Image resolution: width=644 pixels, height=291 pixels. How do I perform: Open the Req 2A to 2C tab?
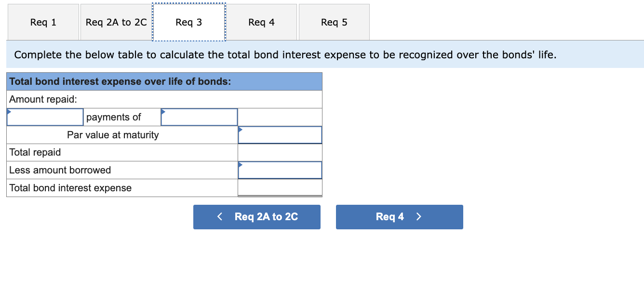[x=116, y=22]
